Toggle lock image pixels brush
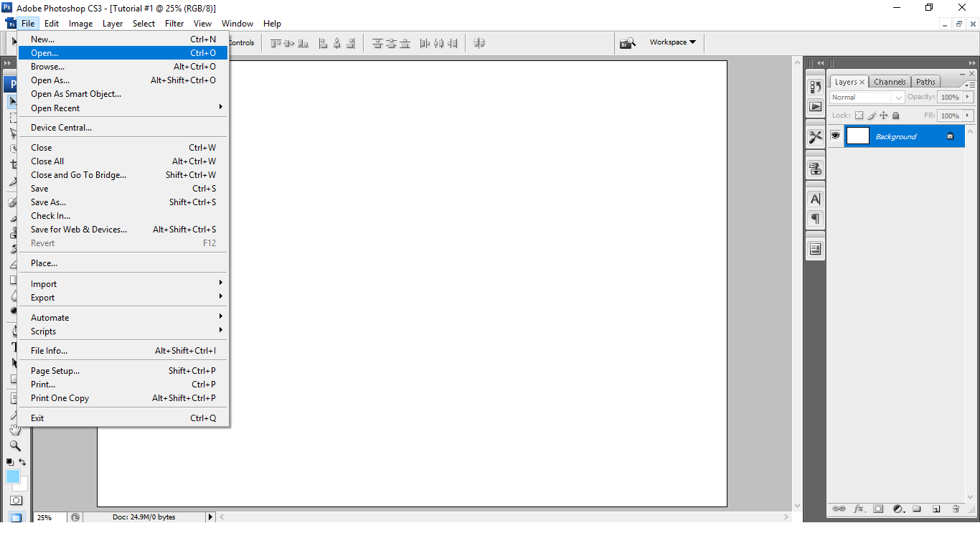Viewport: 980px width, 551px height. 872,116
